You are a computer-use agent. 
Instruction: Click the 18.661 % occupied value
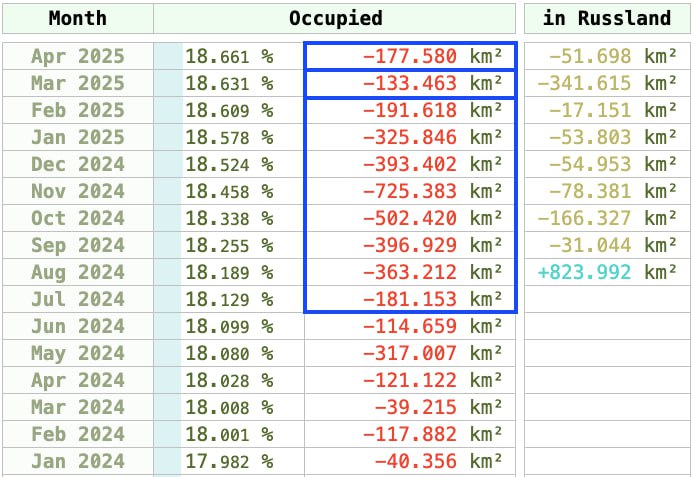(x=229, y=56)
